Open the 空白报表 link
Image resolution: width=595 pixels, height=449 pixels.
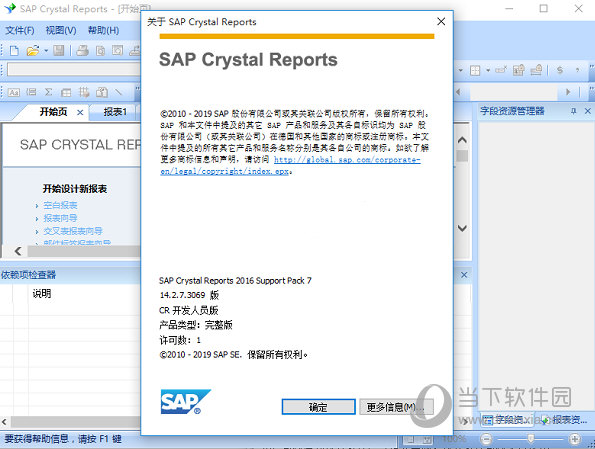[60, 205]
